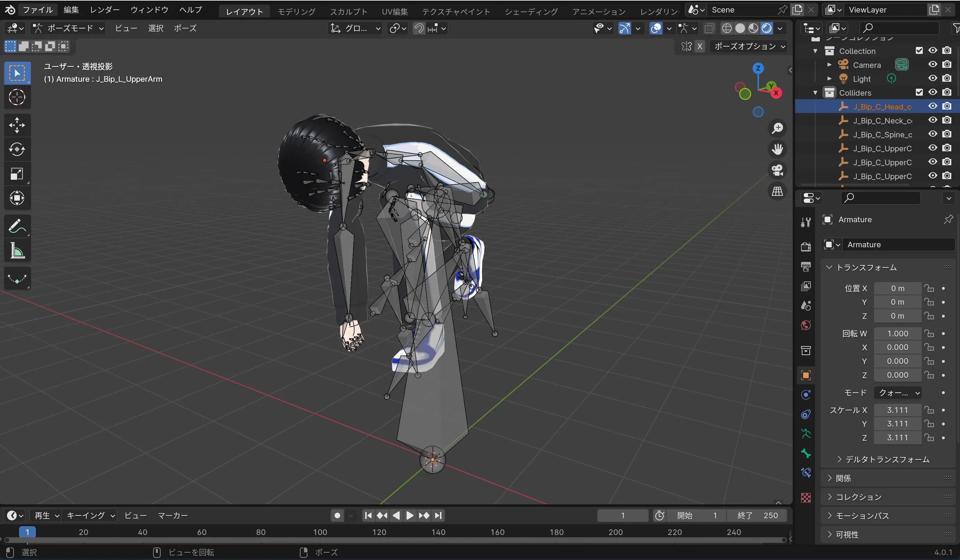Select the Rotate tool in the toolbar
The height and width of the screenshot is (560, 960).
coord(17,149)
